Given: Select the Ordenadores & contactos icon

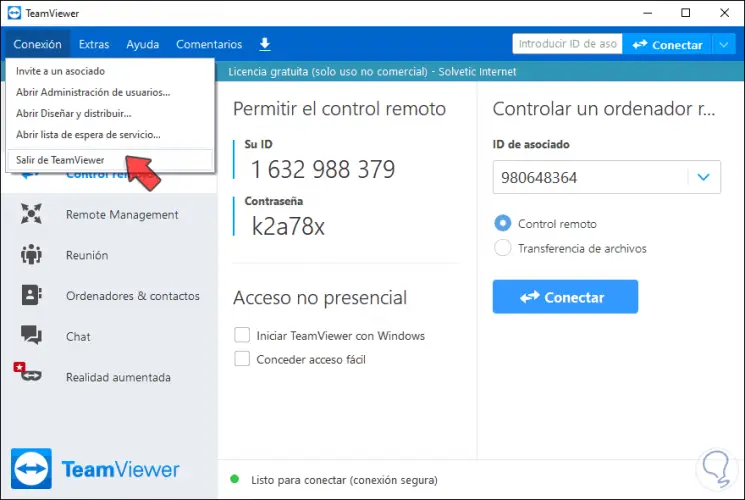Looking at the screenshot, I should click(31, 296).
